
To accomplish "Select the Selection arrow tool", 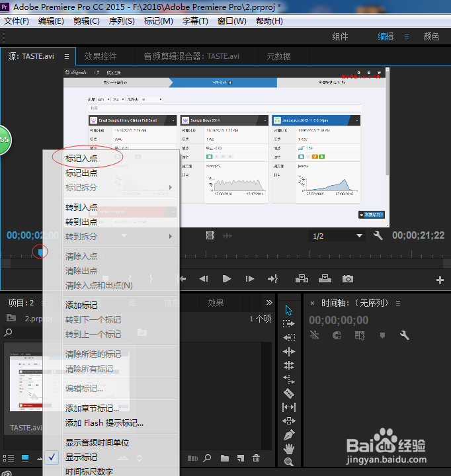I will pyautogui.click(x=288, y=310).
